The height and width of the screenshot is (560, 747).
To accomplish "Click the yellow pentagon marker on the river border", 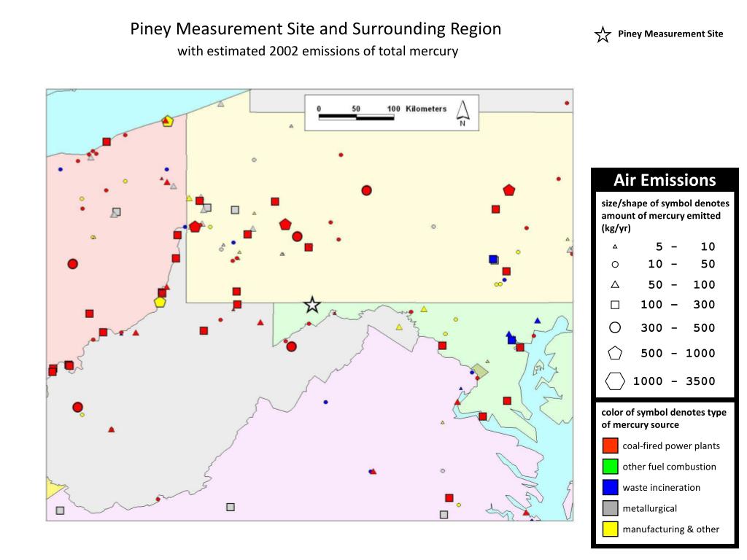I will pos(160,302).
